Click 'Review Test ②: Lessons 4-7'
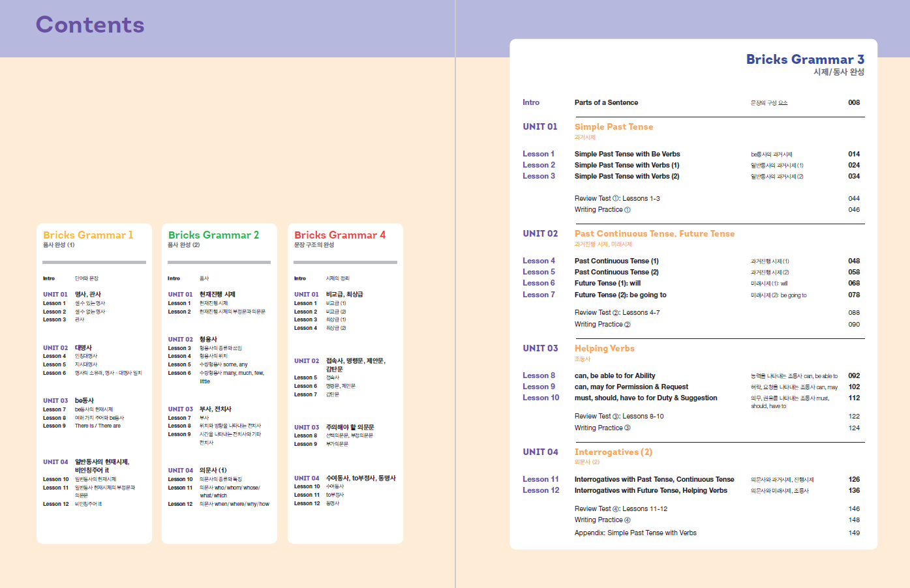The height and width of the screenshot is (588, 910). 617,312
